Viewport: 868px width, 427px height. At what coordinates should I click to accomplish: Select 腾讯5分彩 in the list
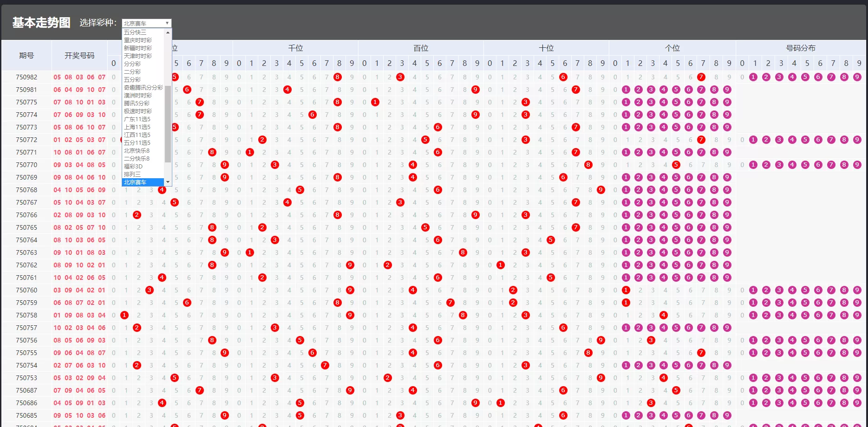click(x=137, y=104)
